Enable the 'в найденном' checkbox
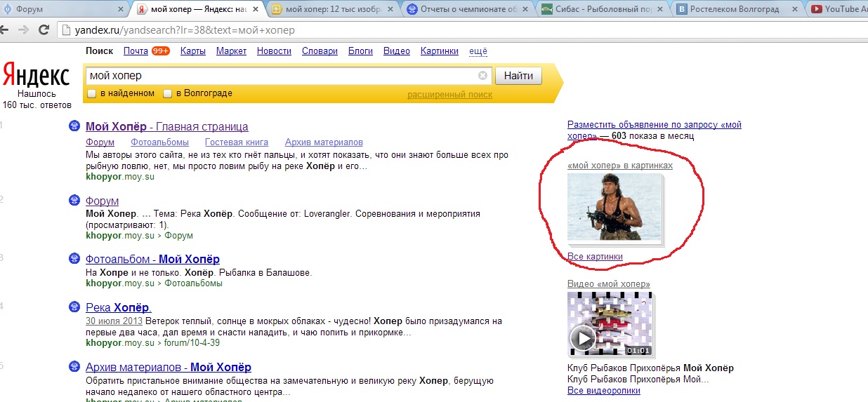Viewport: 868px width, 402px height. coord(91,93)
